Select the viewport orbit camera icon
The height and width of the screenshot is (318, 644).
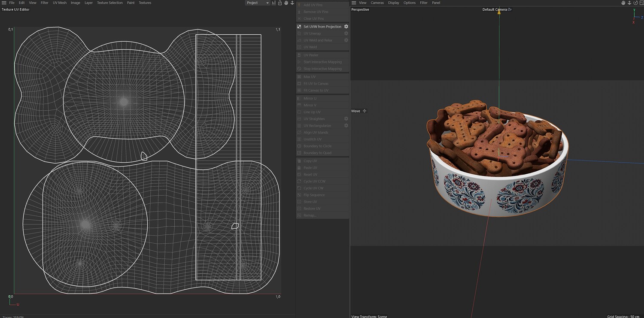pos(636,3)
